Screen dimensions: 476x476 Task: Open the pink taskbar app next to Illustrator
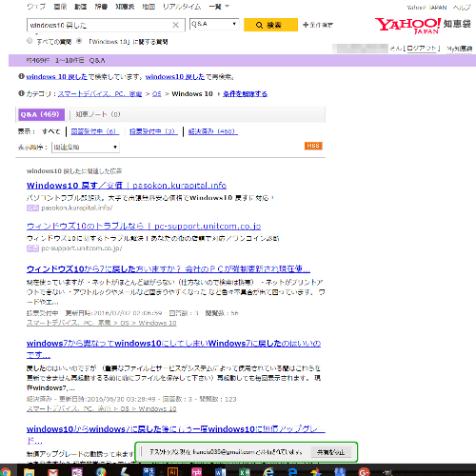(x=196, y=471)
